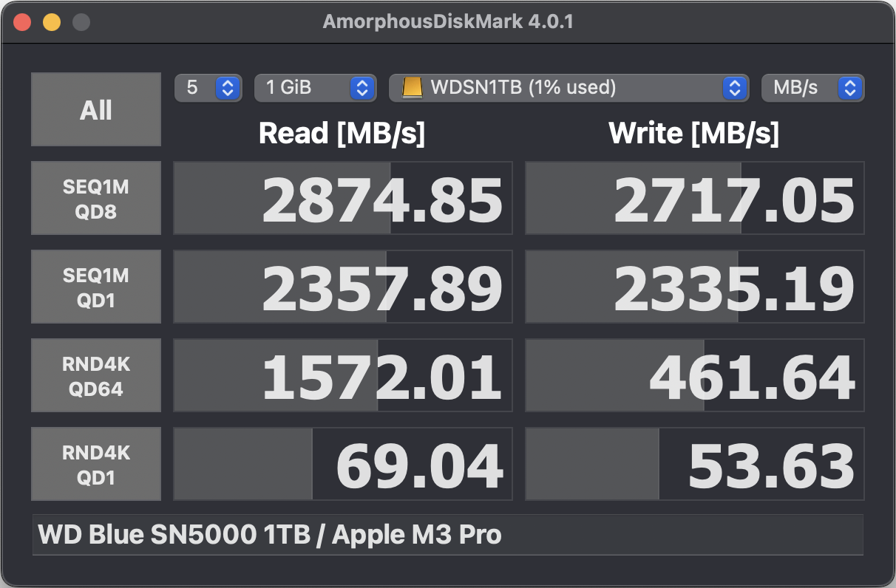Viewport: 896px width, 588px height.
Task: Open the test count dropdown showing 5
Action: (208, 88)
